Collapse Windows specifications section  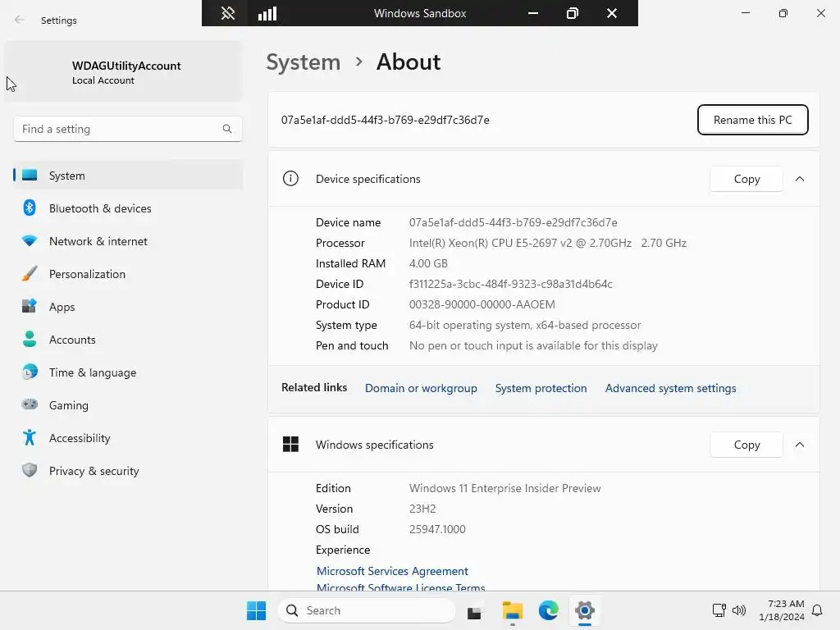click(799, 445)
